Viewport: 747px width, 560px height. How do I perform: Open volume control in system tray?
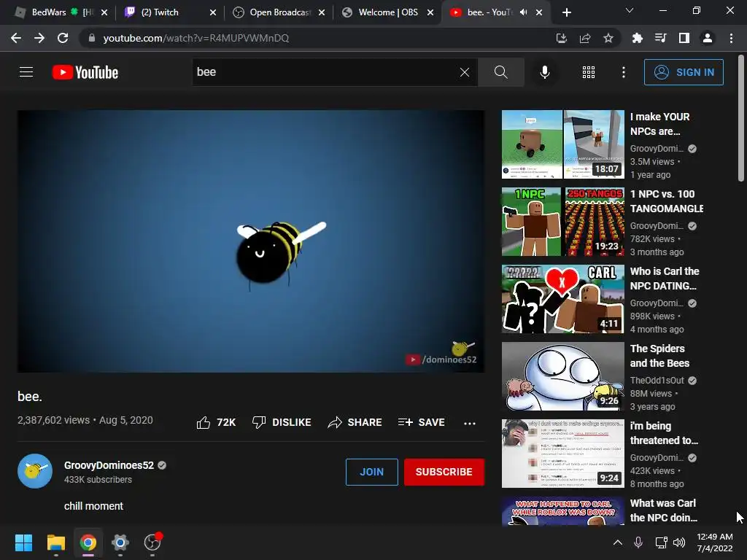(x=679, y=542)
